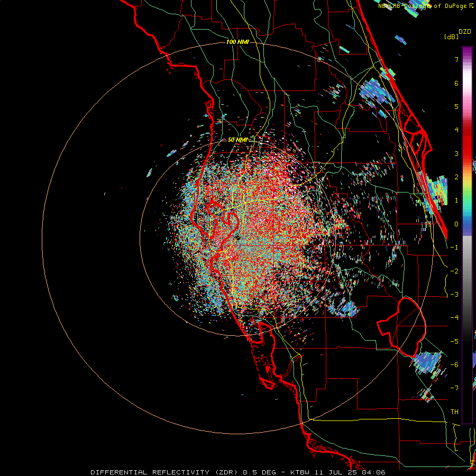Click the 5 value on the color scale

[x=456, y=106]
